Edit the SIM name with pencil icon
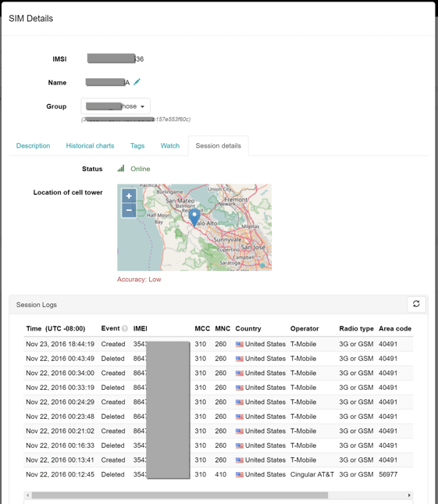 (137, 82)
